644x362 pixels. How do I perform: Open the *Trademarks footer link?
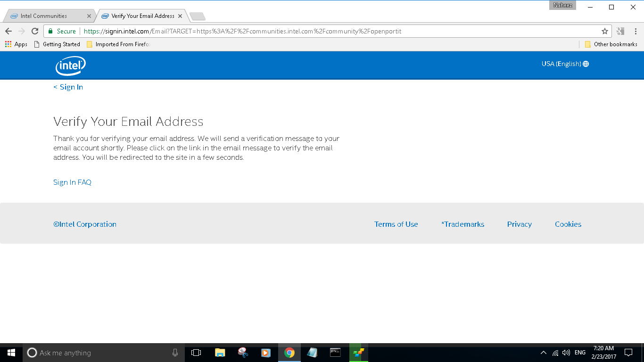pos(462,224)
